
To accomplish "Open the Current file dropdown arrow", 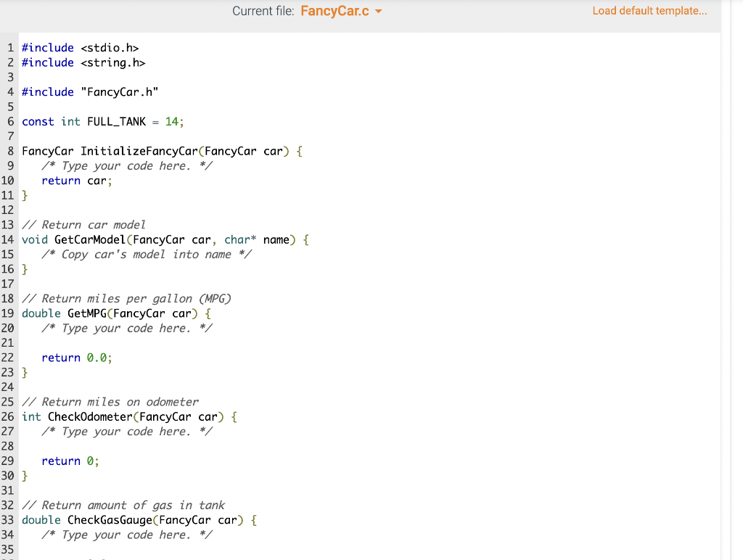I will pos(377,11).
